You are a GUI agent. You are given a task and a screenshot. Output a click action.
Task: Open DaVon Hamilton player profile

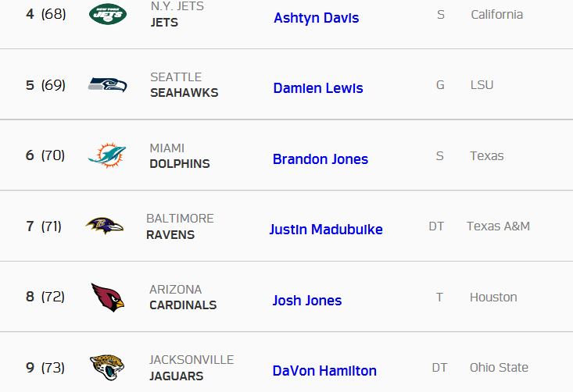tap(324, 371)
